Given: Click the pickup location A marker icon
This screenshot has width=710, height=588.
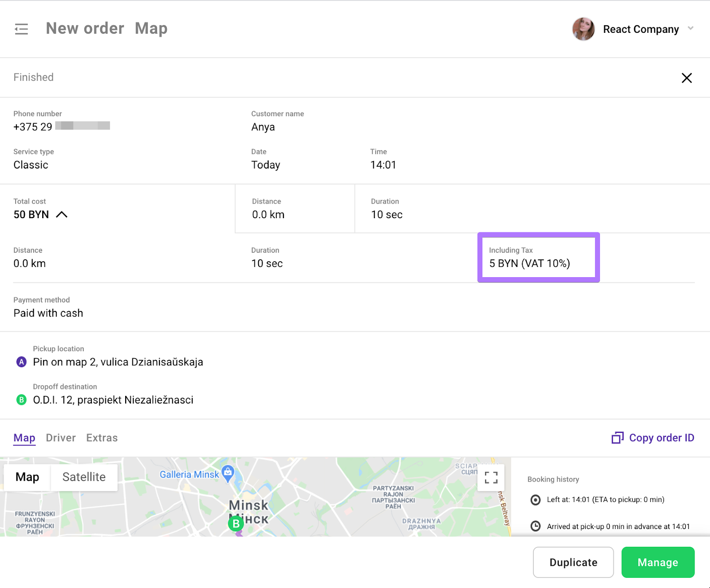Looking at the screenshot, I should point(21,362).
